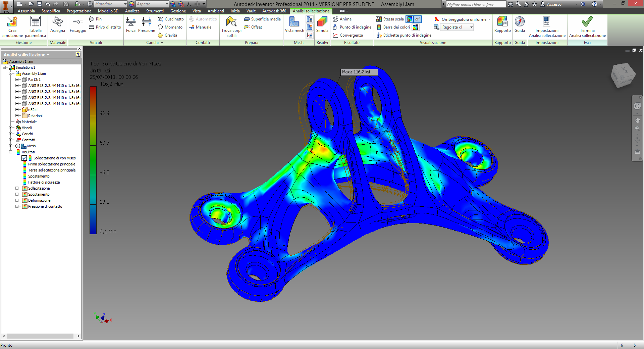Viewport: 644px width, 349px height.
Task: Apply Gravità load
Action: pos(167,35)
